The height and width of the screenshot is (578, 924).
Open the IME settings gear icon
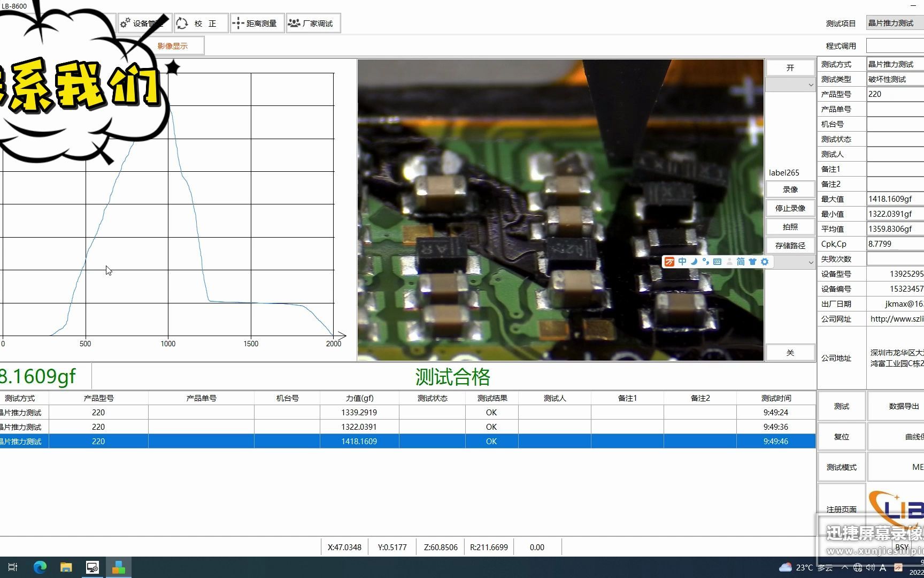tap(765, 262)
